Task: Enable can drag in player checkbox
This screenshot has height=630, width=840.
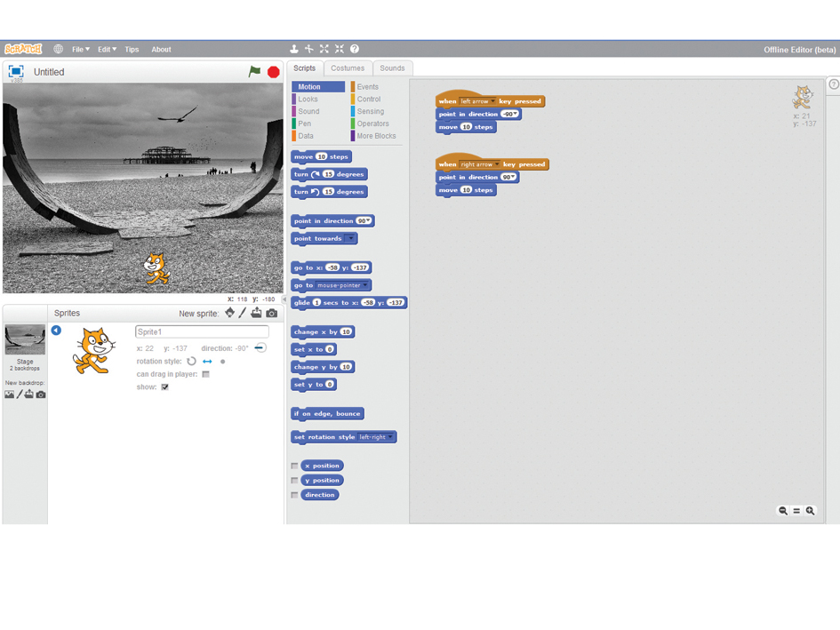Action: tap(205, 374)
